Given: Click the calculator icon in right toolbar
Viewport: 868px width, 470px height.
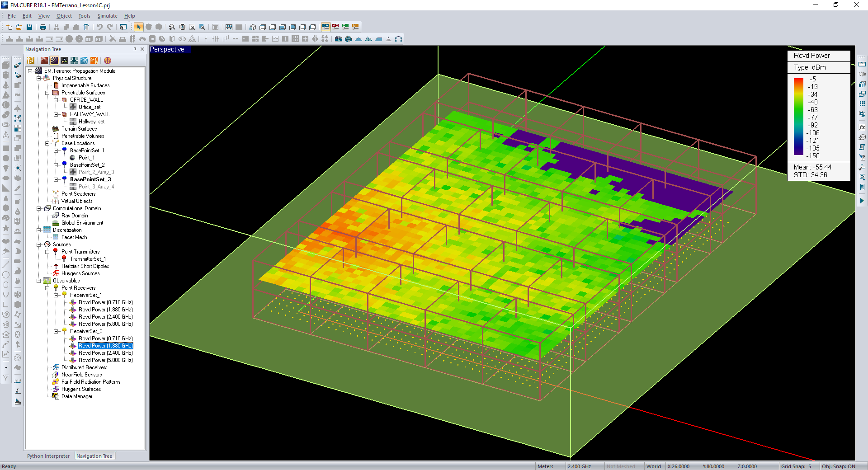Looking at the screenshot, I should [x=862, y=187].
